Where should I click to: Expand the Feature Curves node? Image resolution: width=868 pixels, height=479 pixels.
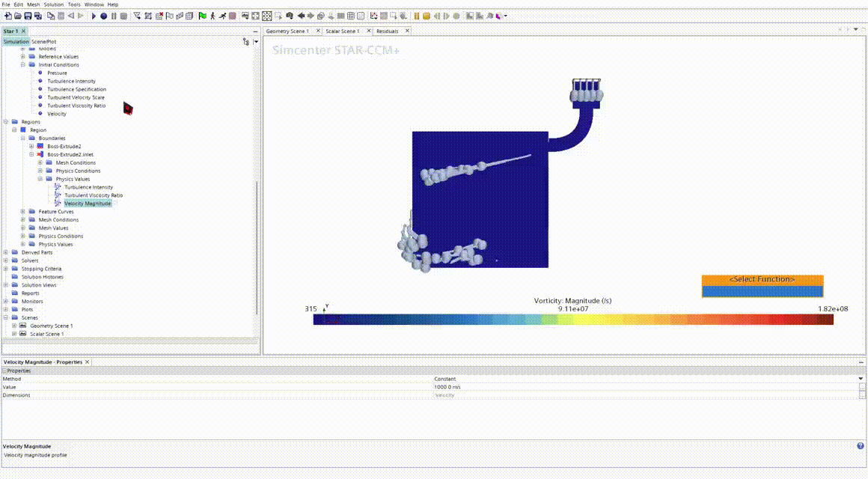point(22,212)
